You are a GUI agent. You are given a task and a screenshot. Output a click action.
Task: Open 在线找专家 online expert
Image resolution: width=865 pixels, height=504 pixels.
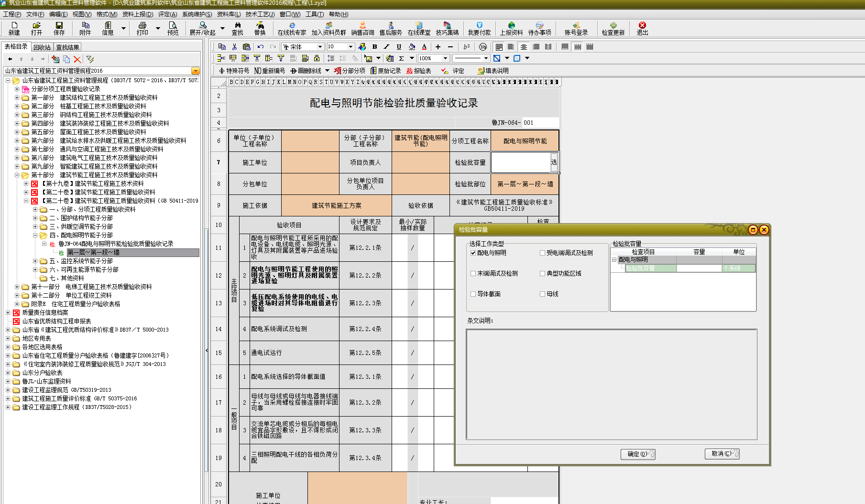tap(292, 28)
